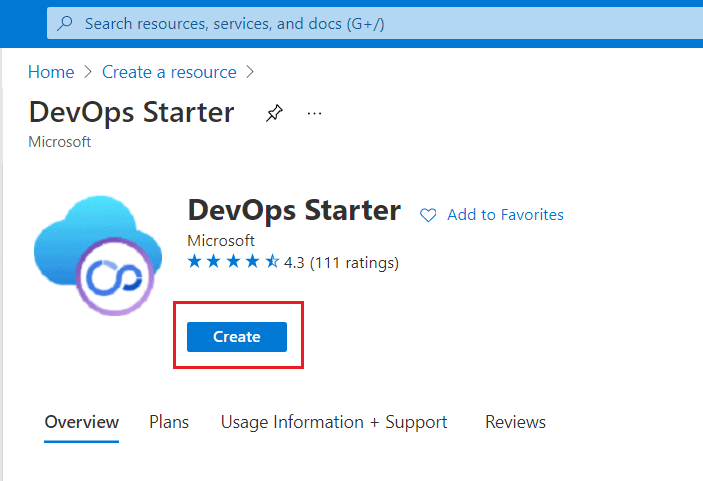703x481 pixels.
Task: Go to the Home breadcrumb
Action: (51, 72)
